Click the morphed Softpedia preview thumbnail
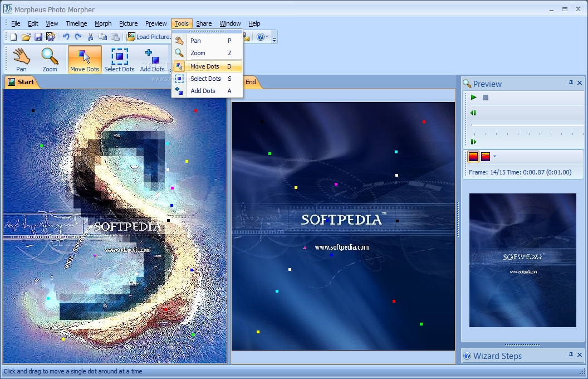Viewport: 588px width, 379px height. (x=522, y=260)
